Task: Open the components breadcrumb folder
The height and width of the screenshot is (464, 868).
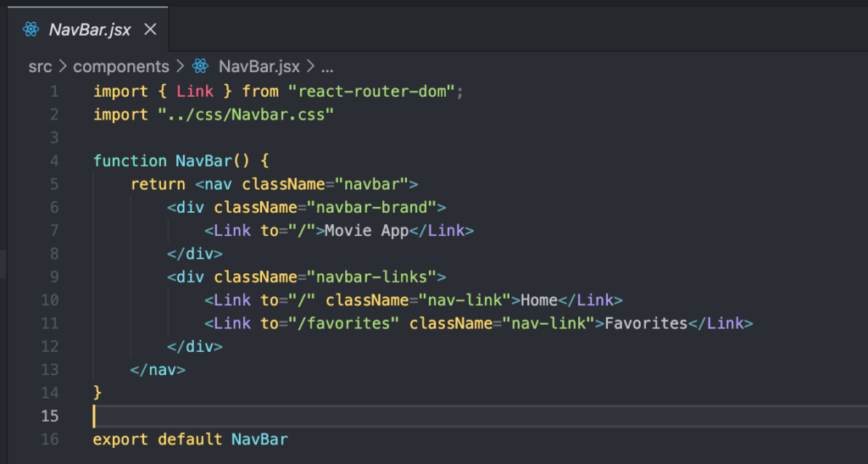Action: tap(121, 66)
